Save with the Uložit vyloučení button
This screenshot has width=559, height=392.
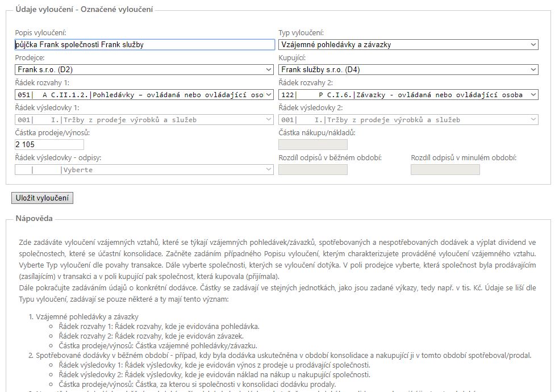click(42, 198)
